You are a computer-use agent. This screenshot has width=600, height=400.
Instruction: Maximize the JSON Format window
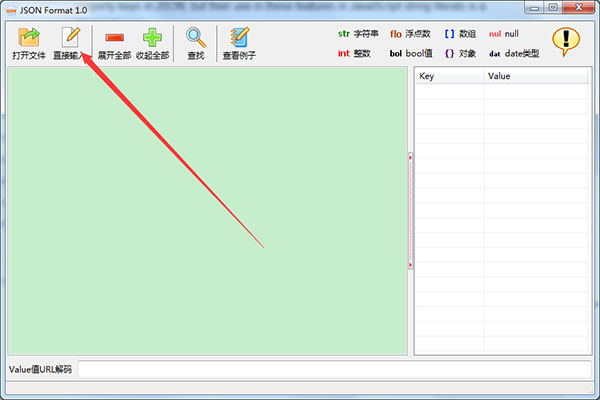pos(553,8)
